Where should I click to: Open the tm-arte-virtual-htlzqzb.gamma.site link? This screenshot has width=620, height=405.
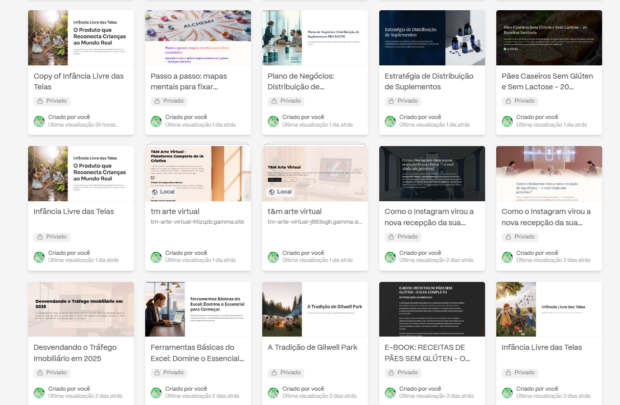[x=197, y=222]
